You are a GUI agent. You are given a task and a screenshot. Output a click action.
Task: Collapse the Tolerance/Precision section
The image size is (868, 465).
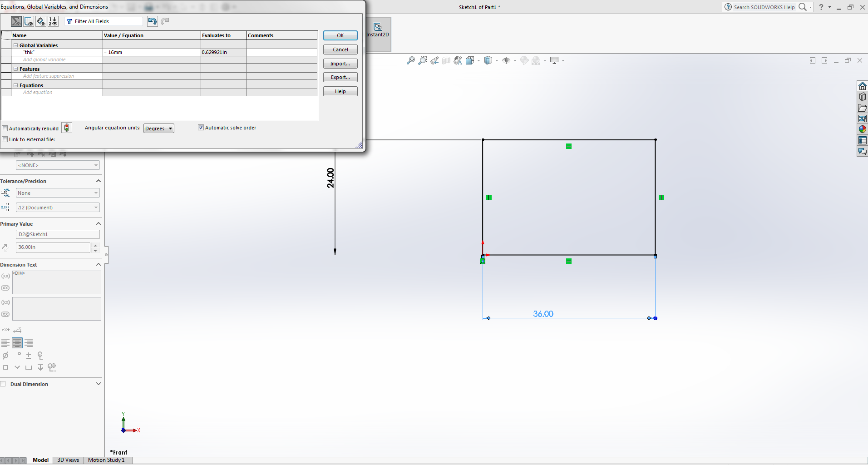click(x=98, y=181)
